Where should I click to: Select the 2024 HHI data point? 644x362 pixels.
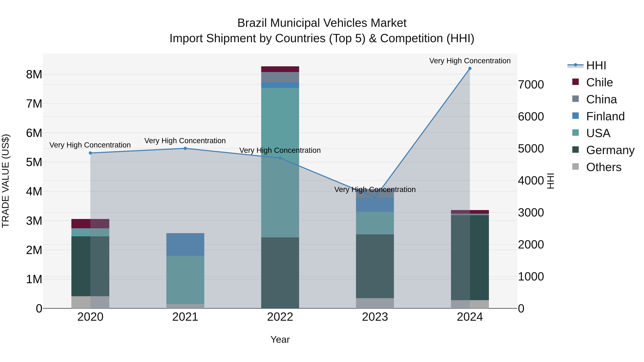[x=470, y=68]
